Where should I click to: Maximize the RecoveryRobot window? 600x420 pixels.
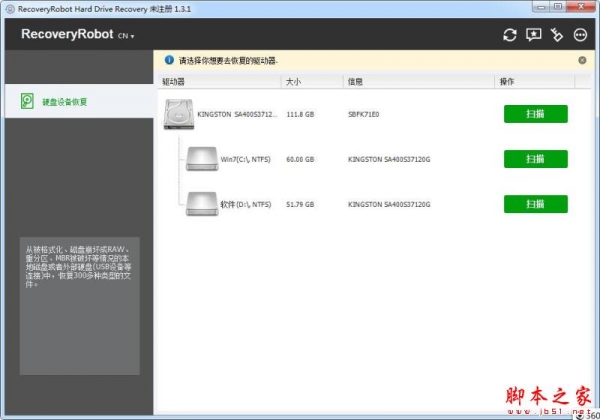(558, 7)
